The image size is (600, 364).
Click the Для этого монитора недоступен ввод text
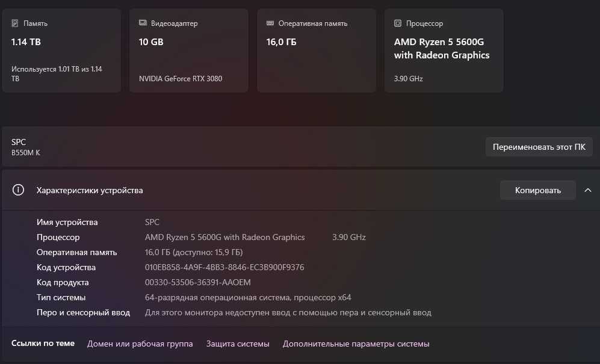tap(288, 312)
